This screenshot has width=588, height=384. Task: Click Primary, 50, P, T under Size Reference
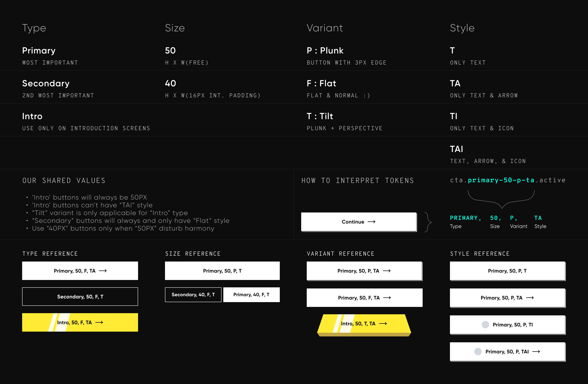(222, 271)
